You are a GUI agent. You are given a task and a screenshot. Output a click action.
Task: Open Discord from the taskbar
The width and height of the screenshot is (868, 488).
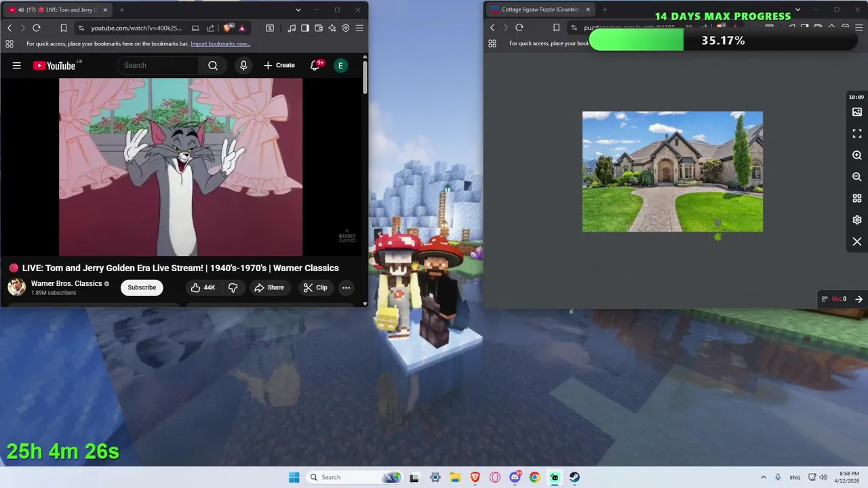(515, 477)
